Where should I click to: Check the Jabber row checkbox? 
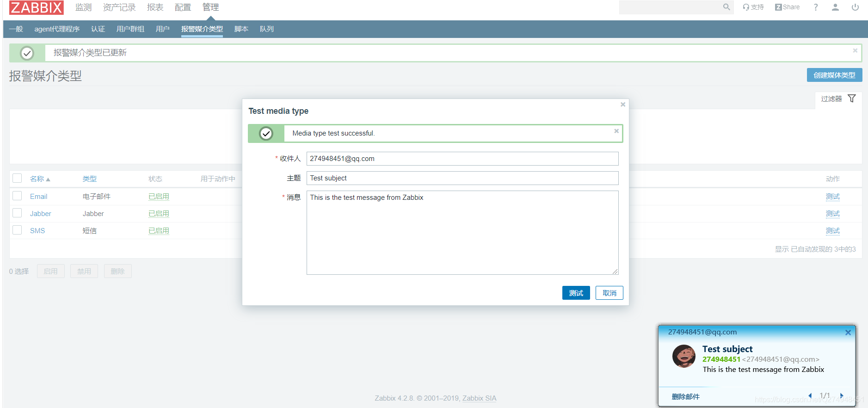click(x=17, y=213)
